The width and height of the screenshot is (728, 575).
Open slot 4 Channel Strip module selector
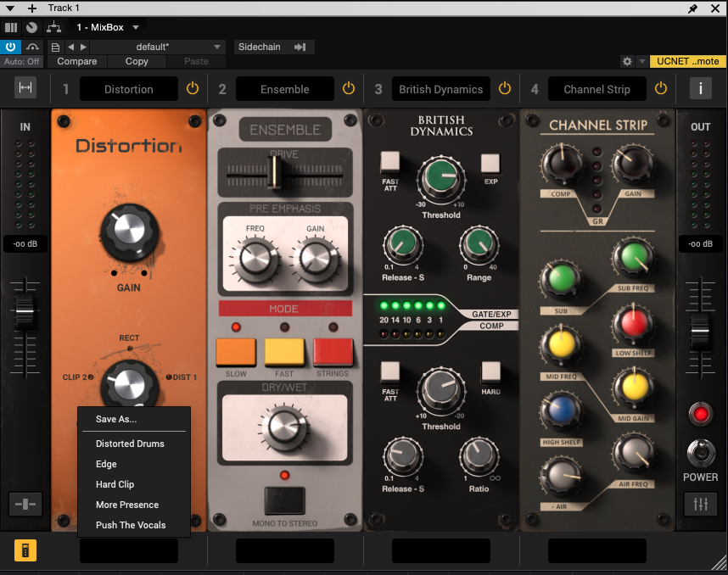[x=597, y=89]
